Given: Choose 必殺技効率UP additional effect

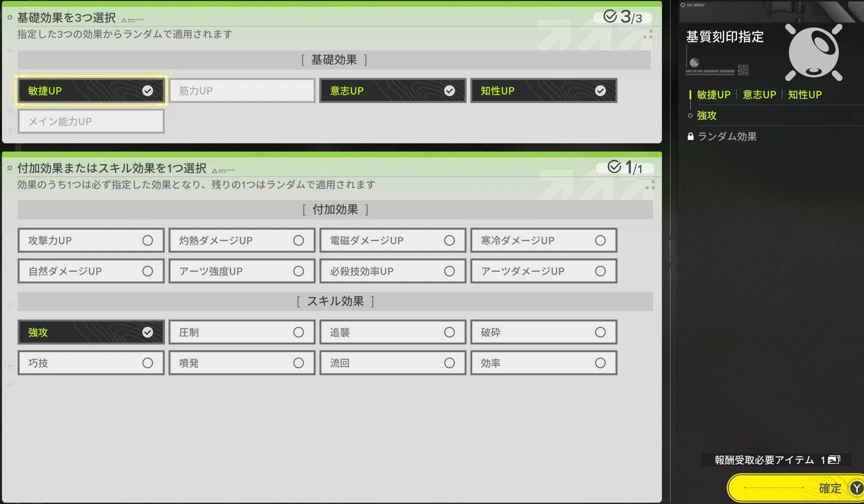Looking at the screenshot, I should pos(392,271).
